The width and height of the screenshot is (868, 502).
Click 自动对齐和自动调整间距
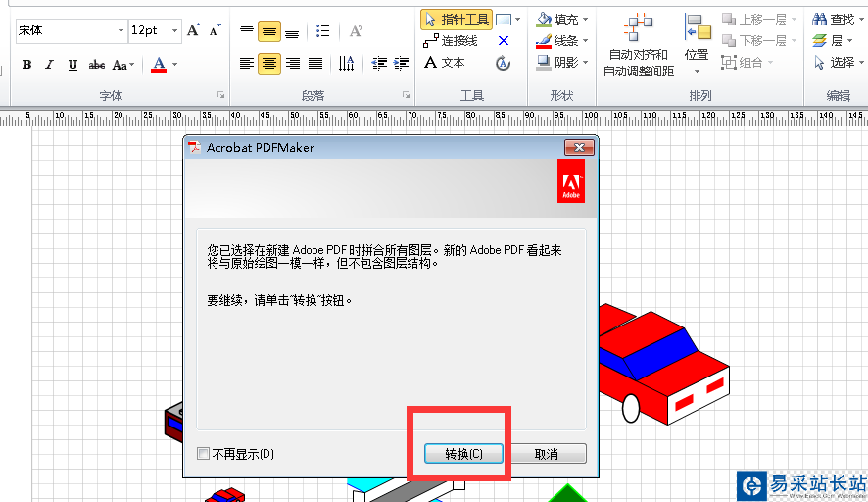[639, 45]
